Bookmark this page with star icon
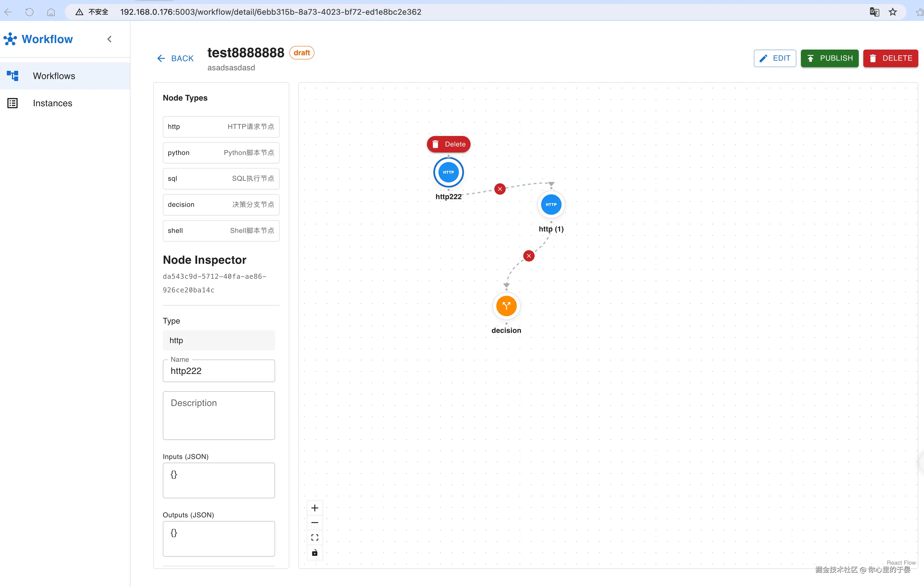This screenshot has height=587, width=924. pyautogui.click(x=893, y=12)
